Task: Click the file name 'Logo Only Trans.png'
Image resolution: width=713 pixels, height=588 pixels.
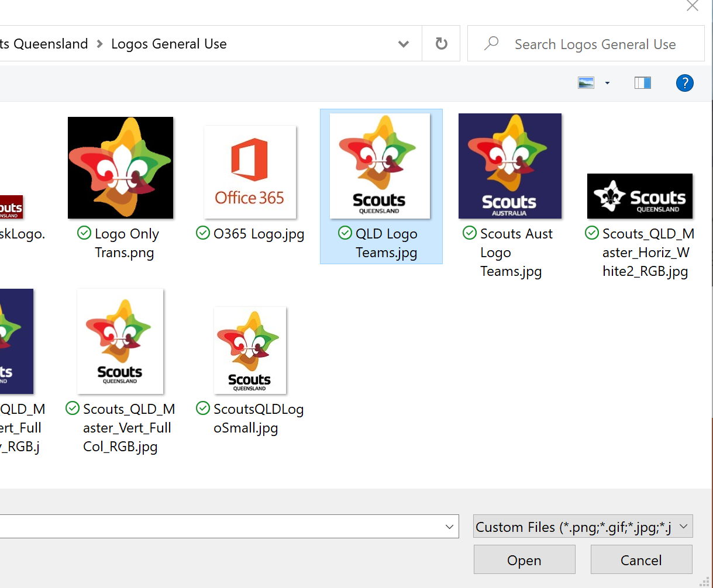Action: click(126, 243)
